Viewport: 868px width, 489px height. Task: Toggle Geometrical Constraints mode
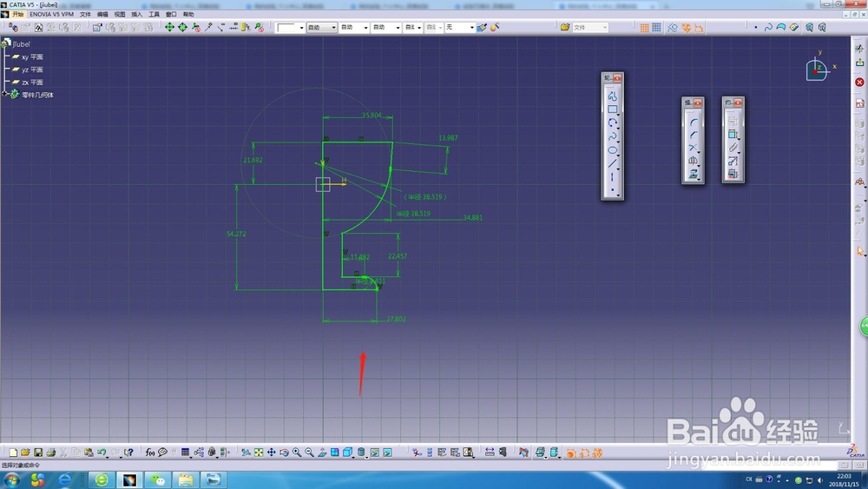tap(686, 27)
